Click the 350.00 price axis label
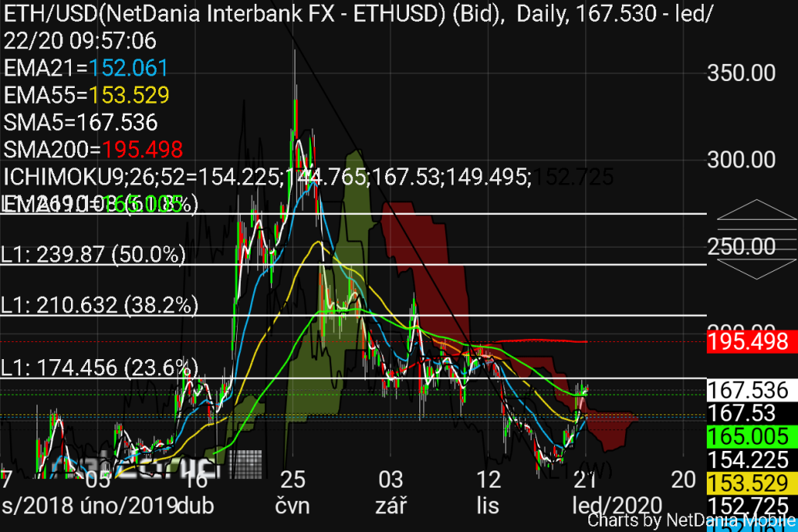This screenshot has width=798, height=532. [x=742, y=73]
